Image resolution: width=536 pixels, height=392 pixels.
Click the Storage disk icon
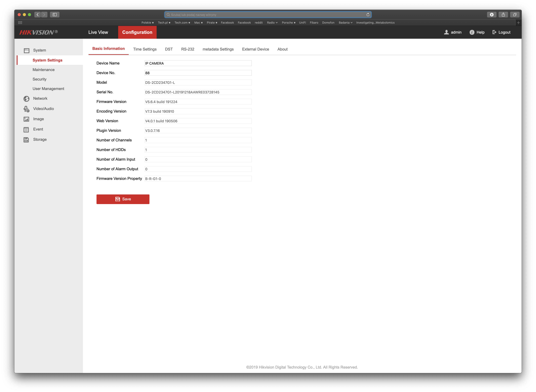tap(26, 139)
